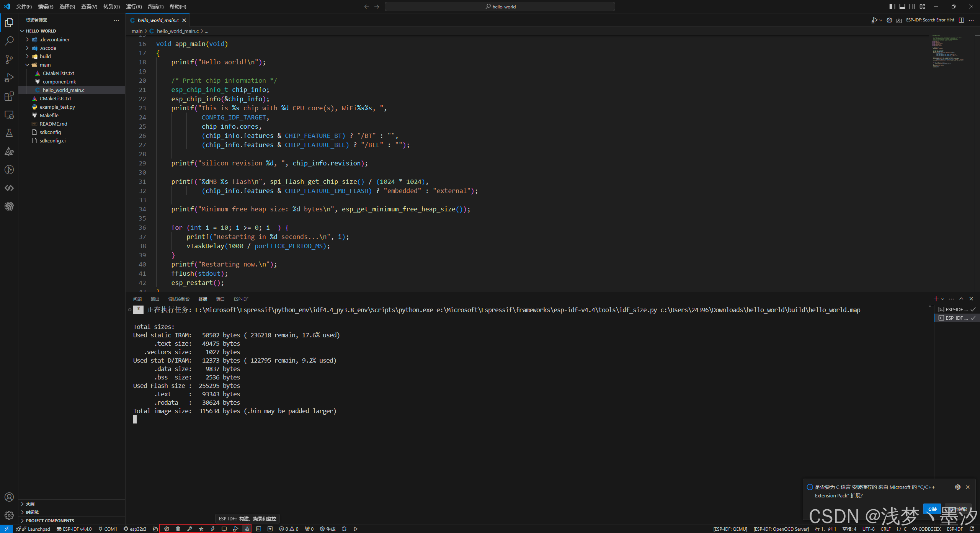The height and width of the screenshot is (533, 980).
Task: Open the Extensions view in activity bar
Action: [x=9, y=96]
